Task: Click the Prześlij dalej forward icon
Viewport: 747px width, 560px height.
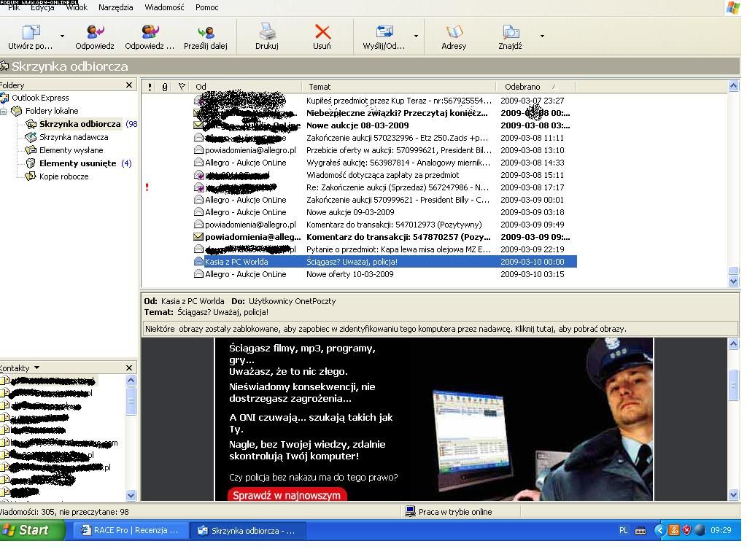Action: pyautogui.click(x=206, y=32)
